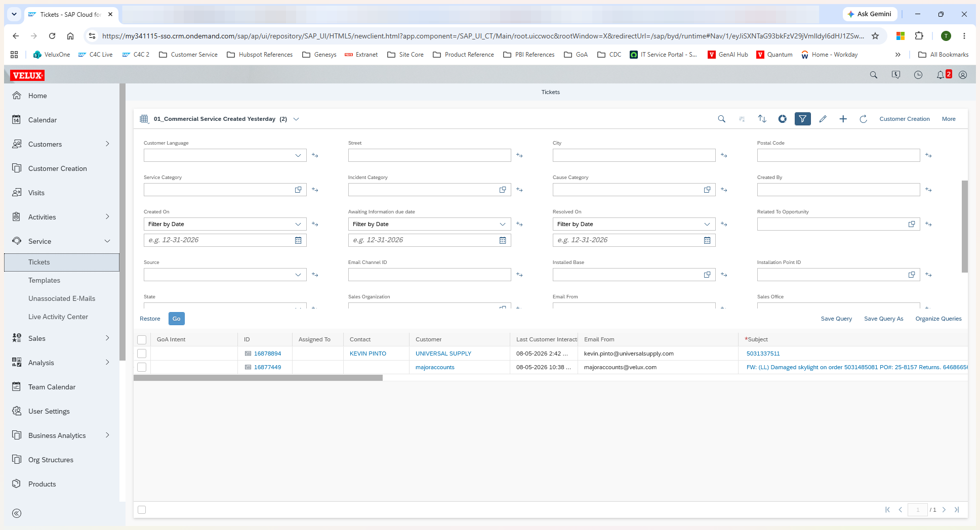Image resolution: width=980 pixels, height=530 pixels.
Task: Toggle the select-all checkbox in table header
Action: (142, 340)
